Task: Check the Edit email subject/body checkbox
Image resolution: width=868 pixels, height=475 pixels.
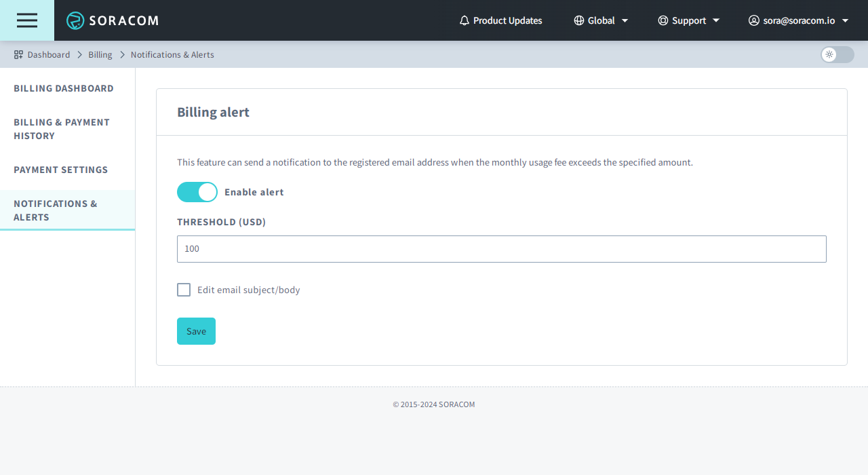Action: pyautogui.click(x=184, y=290)
